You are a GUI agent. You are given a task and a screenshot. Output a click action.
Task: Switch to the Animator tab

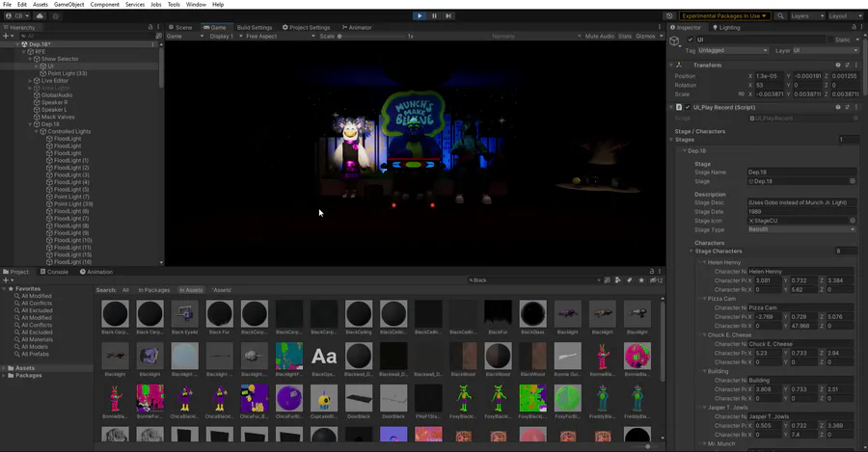coord(357,27)
